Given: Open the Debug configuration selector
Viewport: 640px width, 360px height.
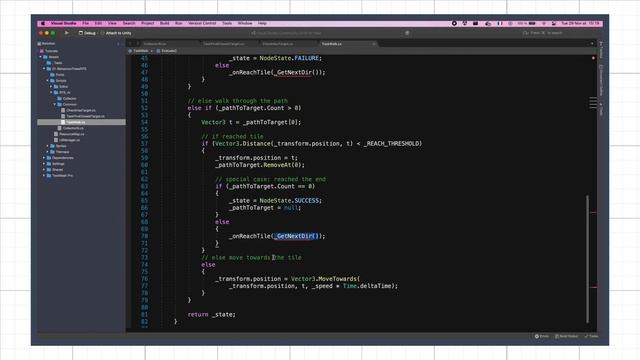Looking at the screenshot, I should click(87, 33).
